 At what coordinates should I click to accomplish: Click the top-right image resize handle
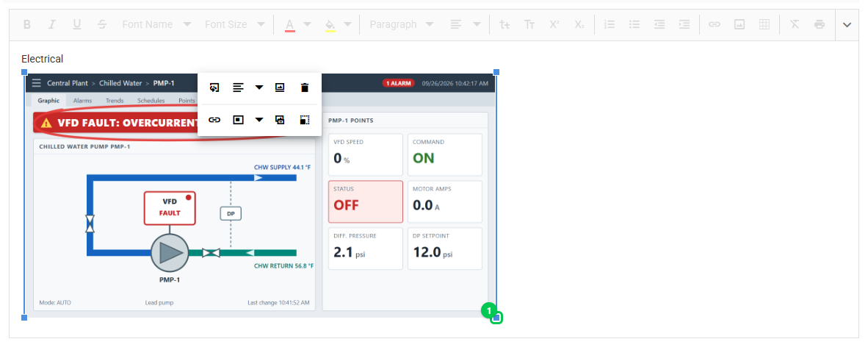[x=496, y=72]
